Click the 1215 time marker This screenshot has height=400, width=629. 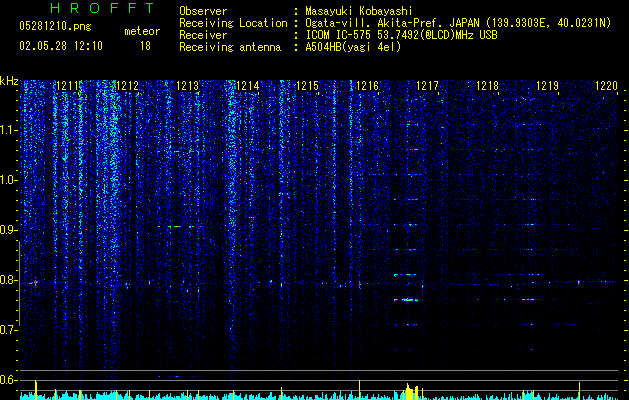tap(307, 85)
